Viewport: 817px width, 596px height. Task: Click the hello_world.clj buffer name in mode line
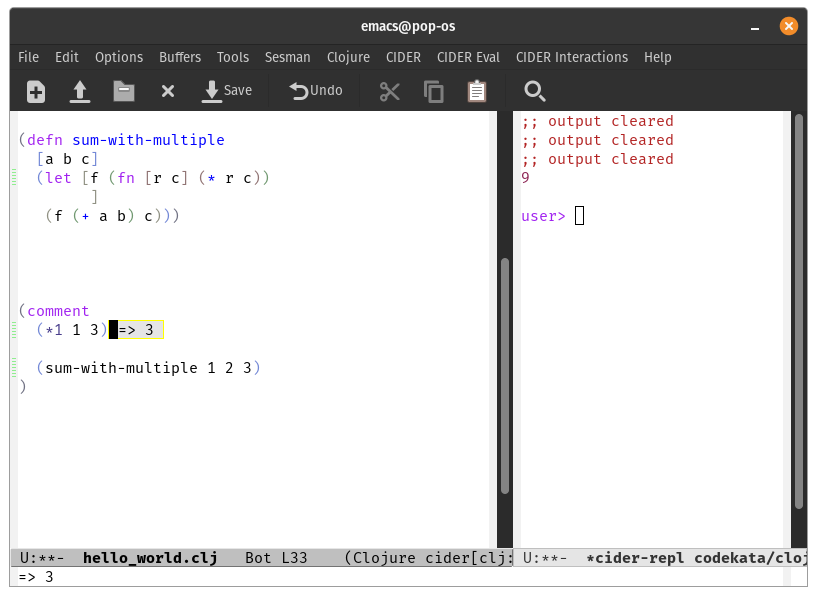[x=149, y=557]
